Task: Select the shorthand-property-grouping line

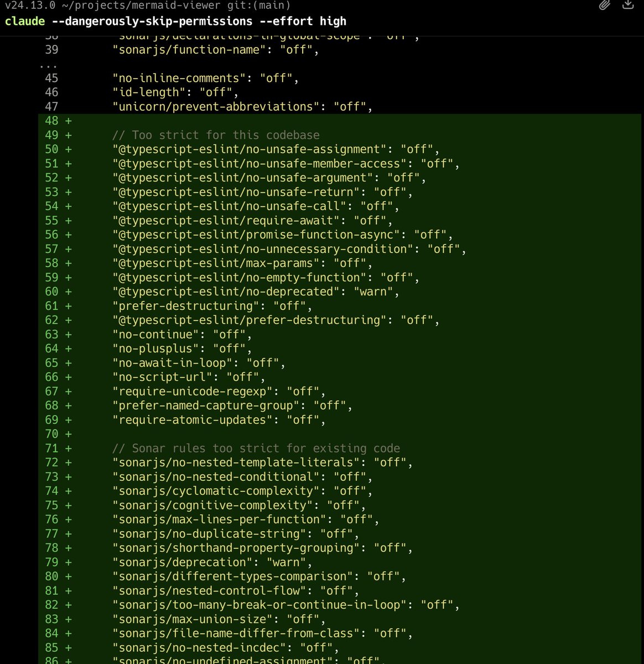Action: [x=263, y=548]
